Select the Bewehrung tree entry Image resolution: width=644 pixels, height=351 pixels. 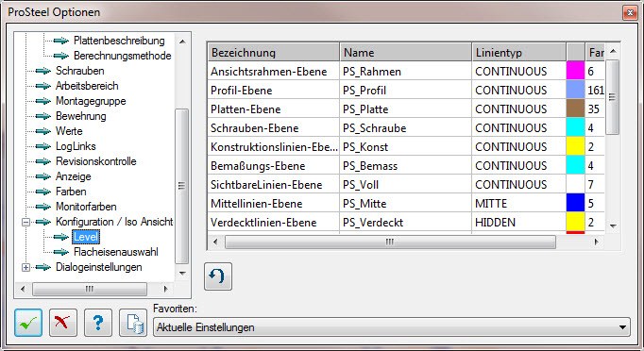80,116
